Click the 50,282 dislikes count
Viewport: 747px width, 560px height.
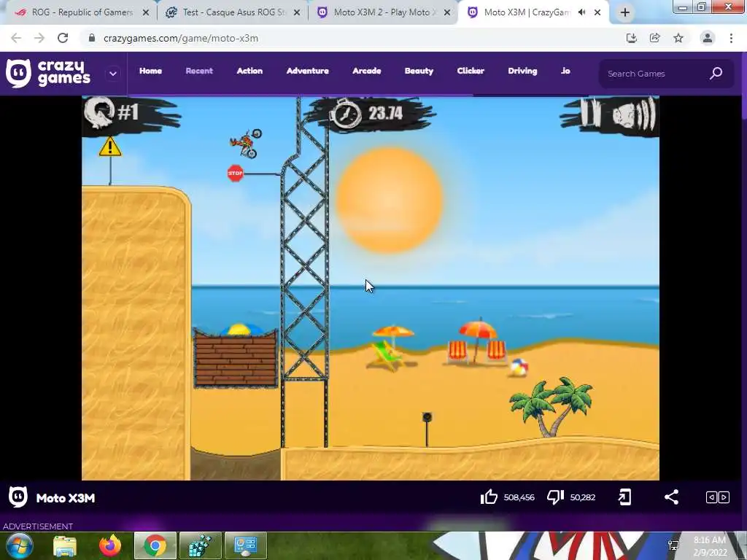[x=583, y=497]
